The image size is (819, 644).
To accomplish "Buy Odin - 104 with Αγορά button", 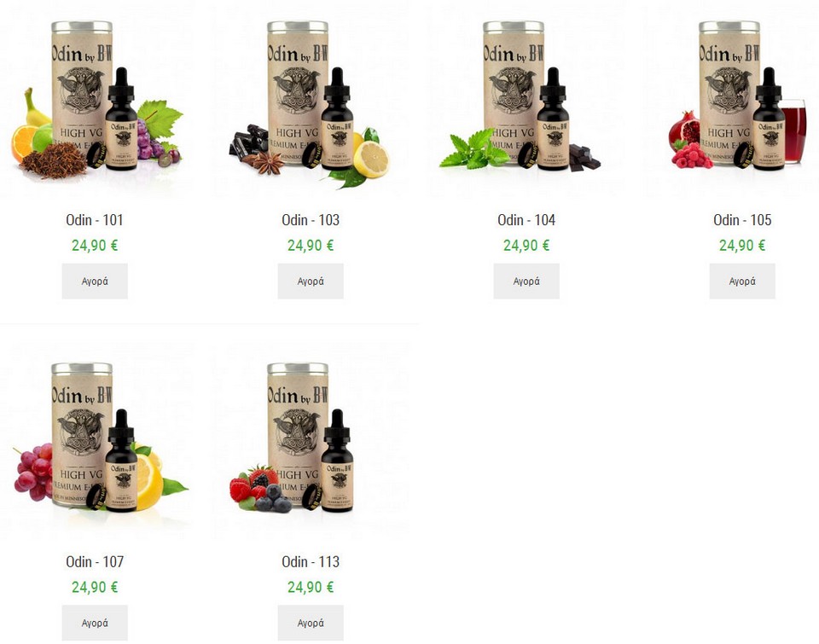I will pyautogui.click(x=526, y=281).
